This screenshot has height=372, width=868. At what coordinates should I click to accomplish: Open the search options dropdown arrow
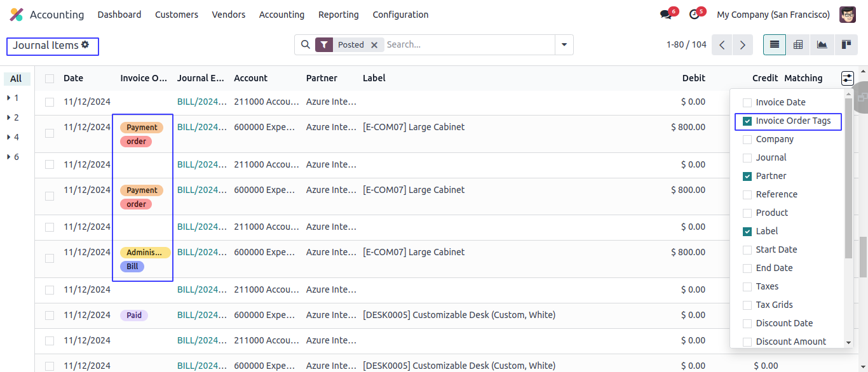[x=564, y=45]
